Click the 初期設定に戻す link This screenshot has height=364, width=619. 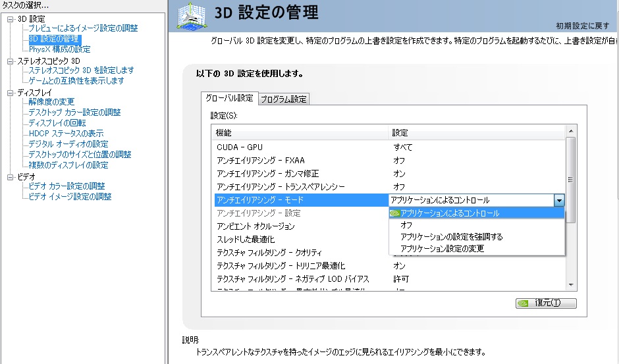point(582,26)
